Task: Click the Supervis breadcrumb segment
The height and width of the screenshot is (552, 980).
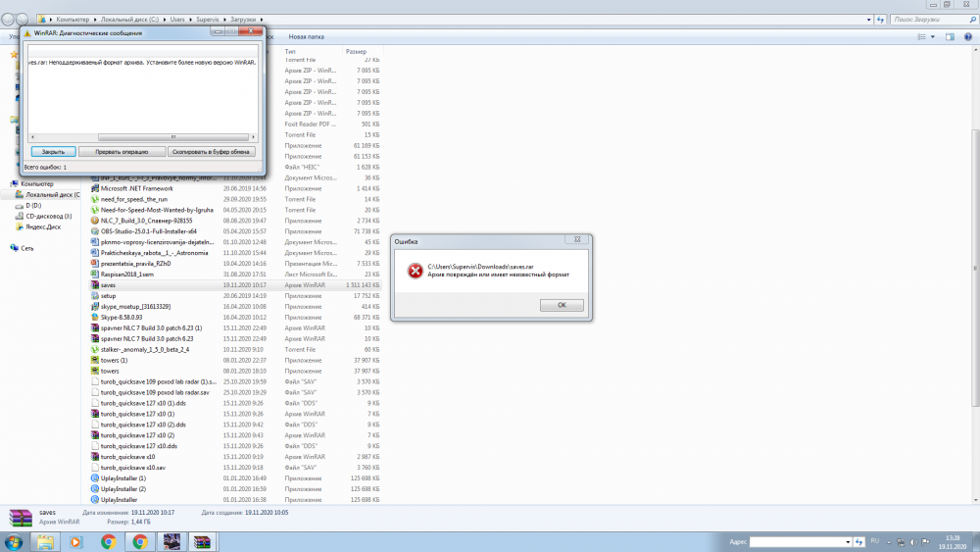Action: click(x=208, y=20)
